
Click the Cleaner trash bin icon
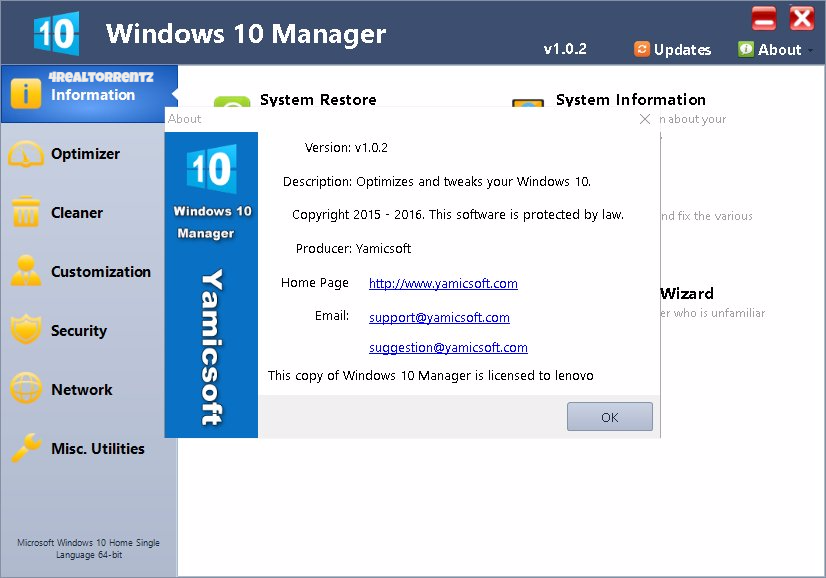[x=25, y=212]
